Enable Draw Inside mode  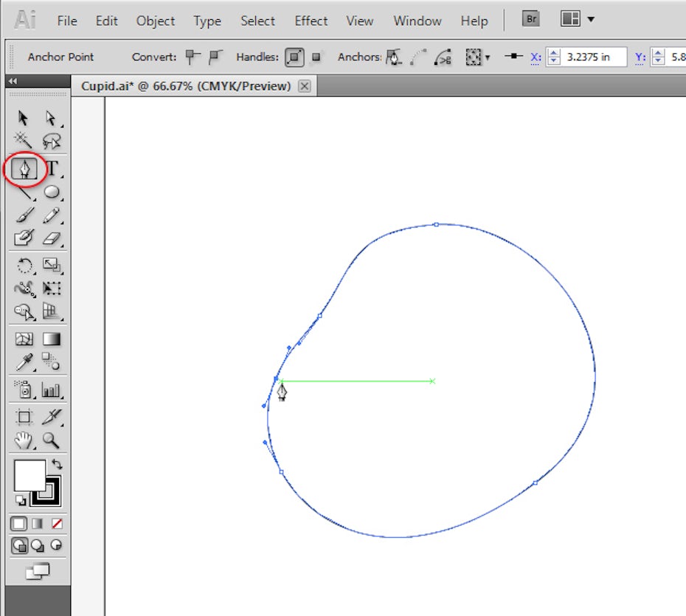(x=57, y=545)
